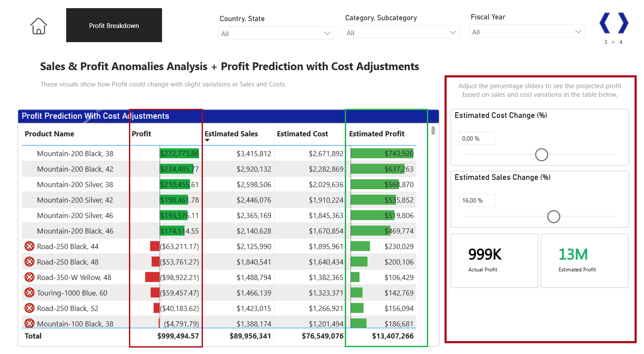This screenshot has width=644, height=354.
Task: Click the Estimated Profit 13M card
Action: click(x=584, y=260)
